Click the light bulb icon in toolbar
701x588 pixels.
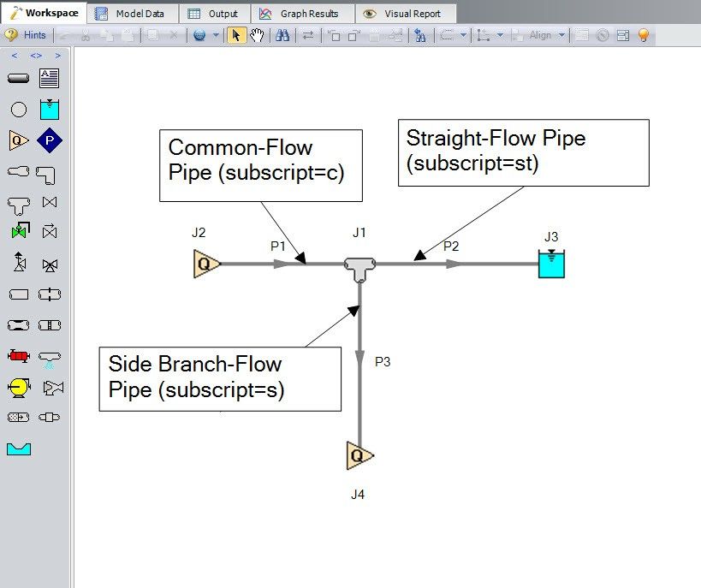click(x=644, y=35)
